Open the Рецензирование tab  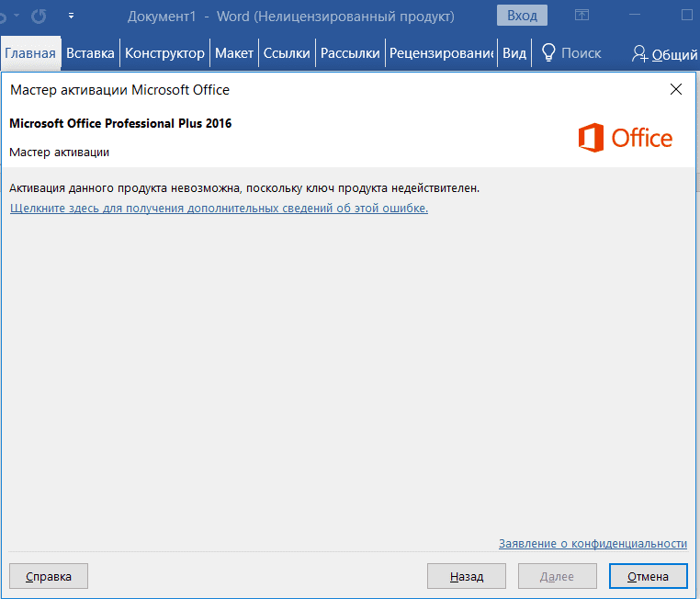coord(441,53)
